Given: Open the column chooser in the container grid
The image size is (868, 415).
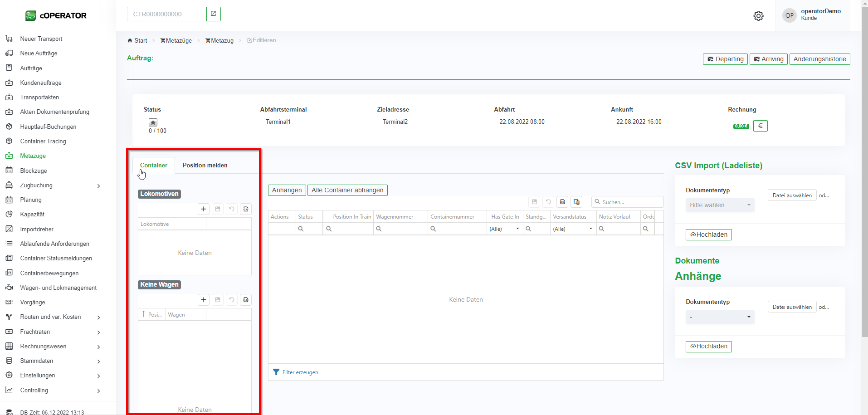Looking at the screenshot, I should point(576,202).
